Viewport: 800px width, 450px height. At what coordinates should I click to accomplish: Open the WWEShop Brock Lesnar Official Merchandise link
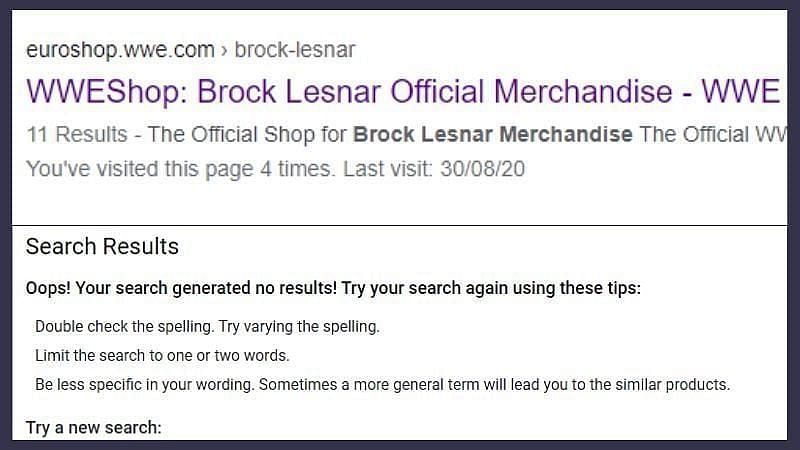400,91
